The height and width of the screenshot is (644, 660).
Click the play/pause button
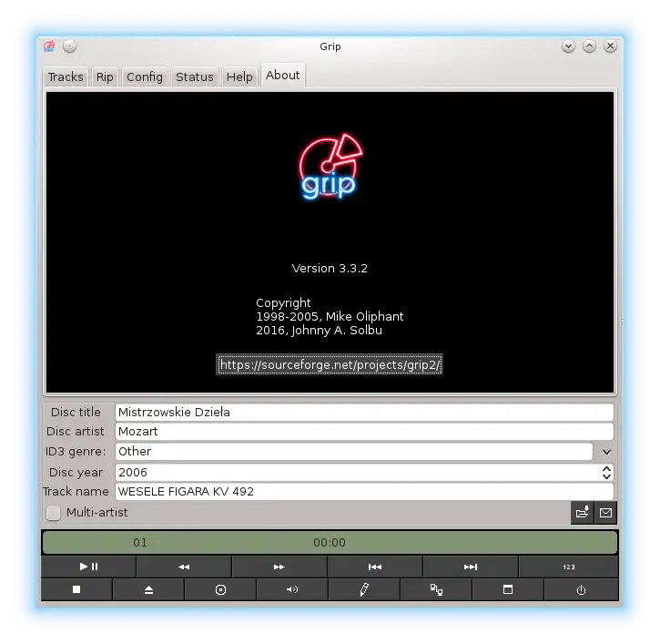point(88,567)
